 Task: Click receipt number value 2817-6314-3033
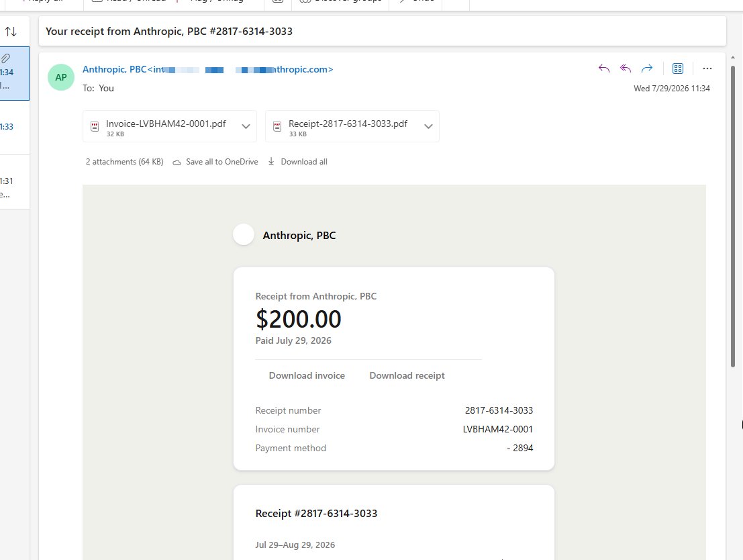coord(499,411)
